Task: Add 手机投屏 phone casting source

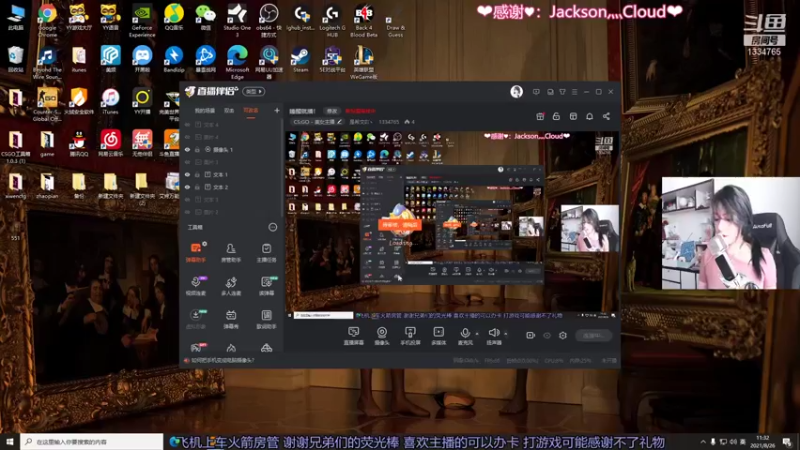Action: pyautogui.click(x=410, y=336)
